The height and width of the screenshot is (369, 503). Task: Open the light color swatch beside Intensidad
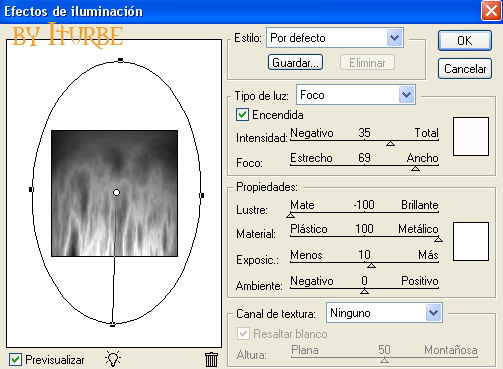[471, 136]
